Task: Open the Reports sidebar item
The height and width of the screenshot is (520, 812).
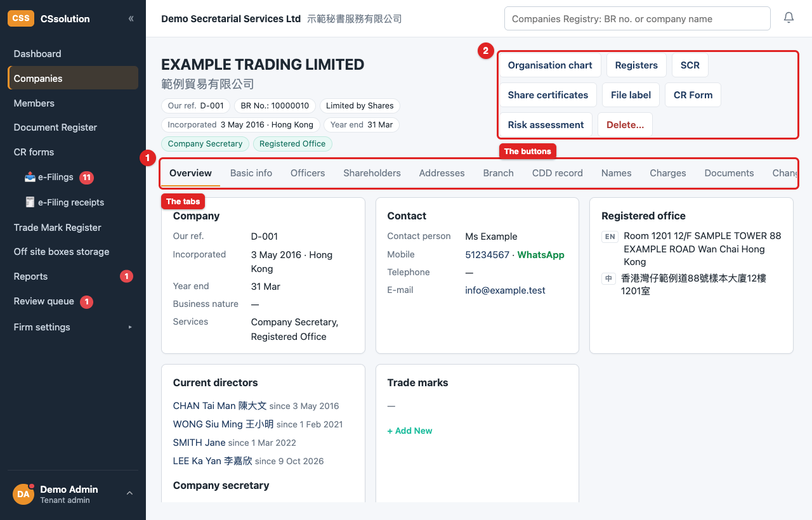Action: pos(73,276)
